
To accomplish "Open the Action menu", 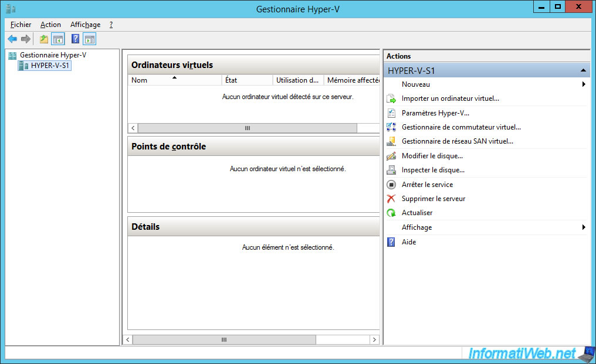I will (50, 25).
